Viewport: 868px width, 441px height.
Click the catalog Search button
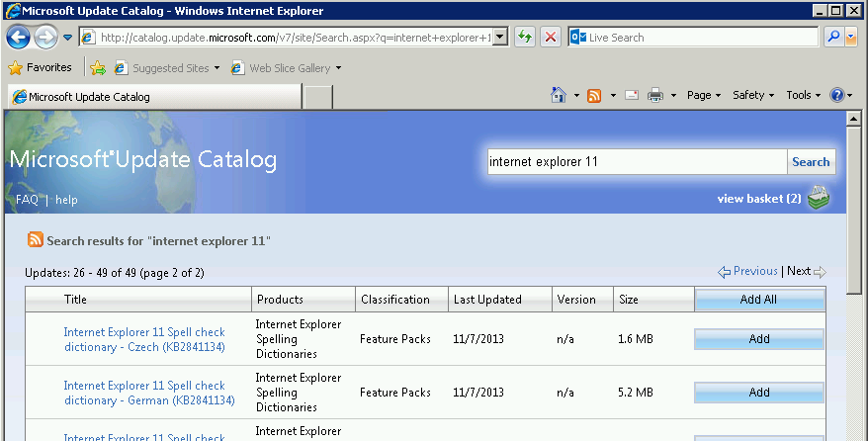tap(811, 161)
